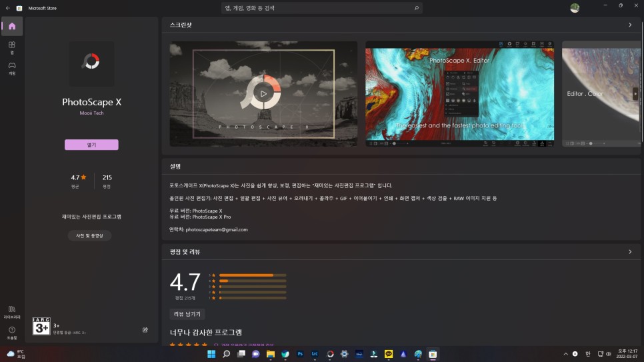Toggle Korean IME input indicator
The image size is (644, 362).
[588, 354]
